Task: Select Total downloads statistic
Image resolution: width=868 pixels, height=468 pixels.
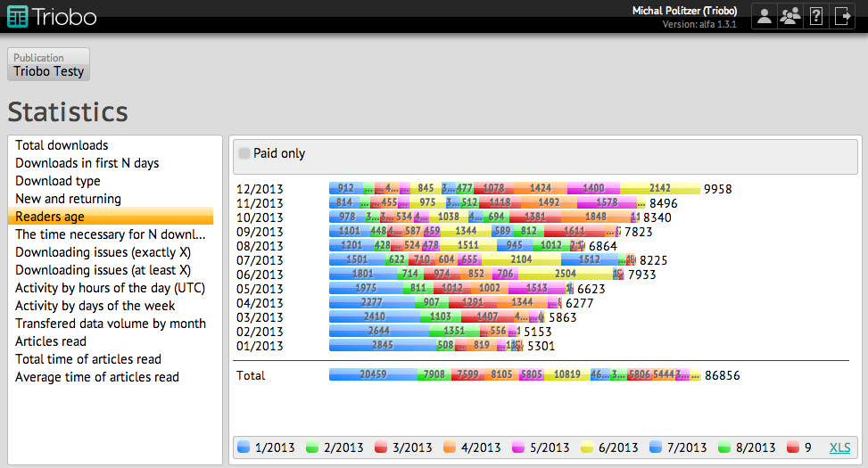Action: (x=62, y=145)
